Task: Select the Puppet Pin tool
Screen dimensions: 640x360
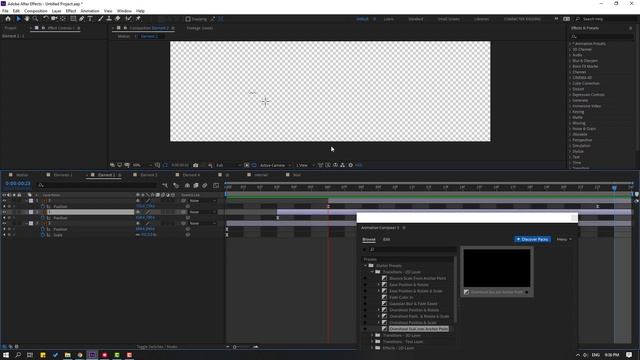Action: (138, 19)
